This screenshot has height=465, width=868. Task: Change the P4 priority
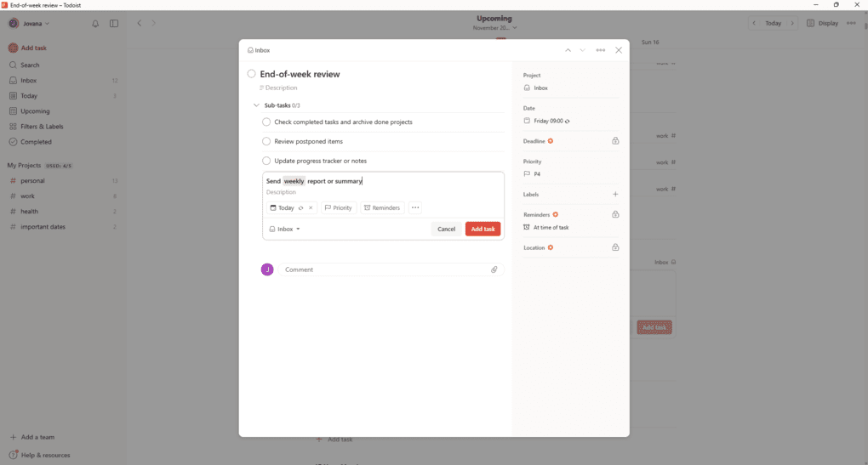(x=571, y=174)
